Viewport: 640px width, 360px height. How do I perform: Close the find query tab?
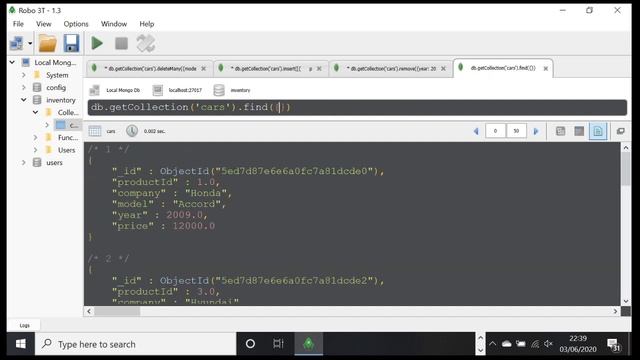(546, 69)
